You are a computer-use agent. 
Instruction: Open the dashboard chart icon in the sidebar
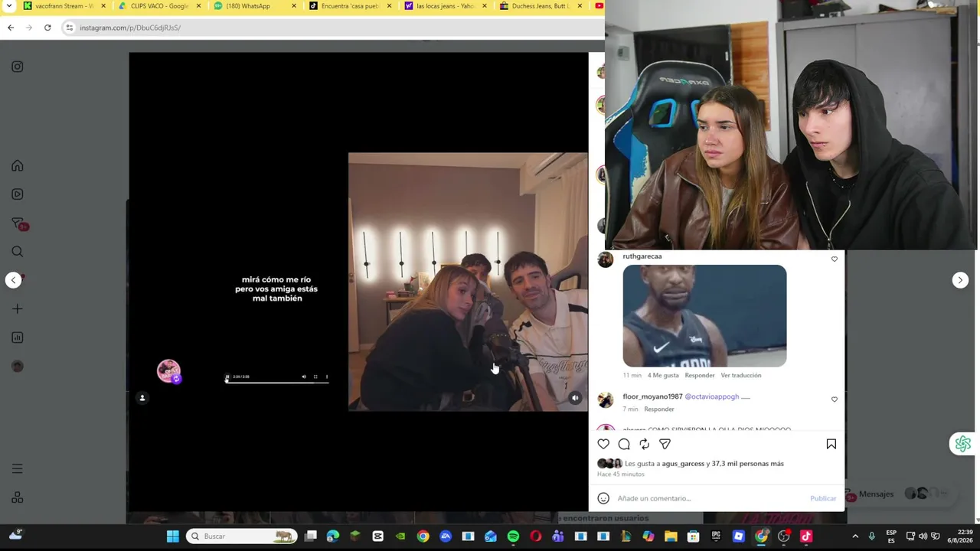click(x=18, y=337)
